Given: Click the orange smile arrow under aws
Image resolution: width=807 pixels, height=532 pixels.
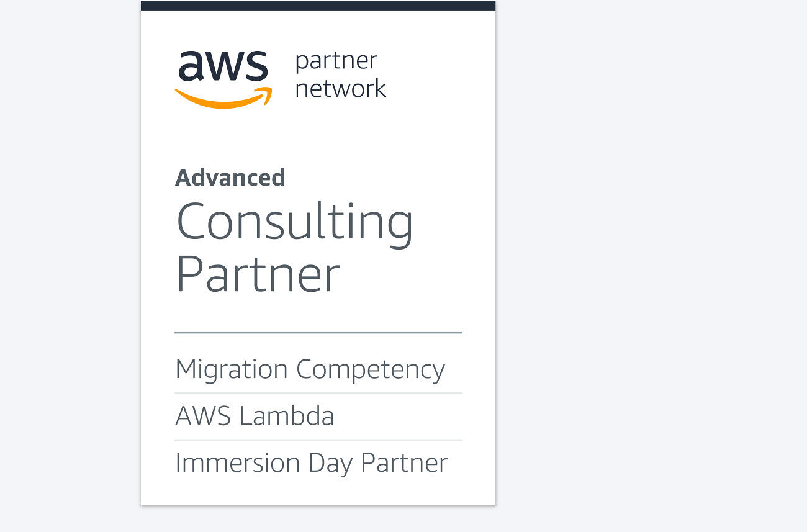Looking at the screenshot, I should 223,98.
